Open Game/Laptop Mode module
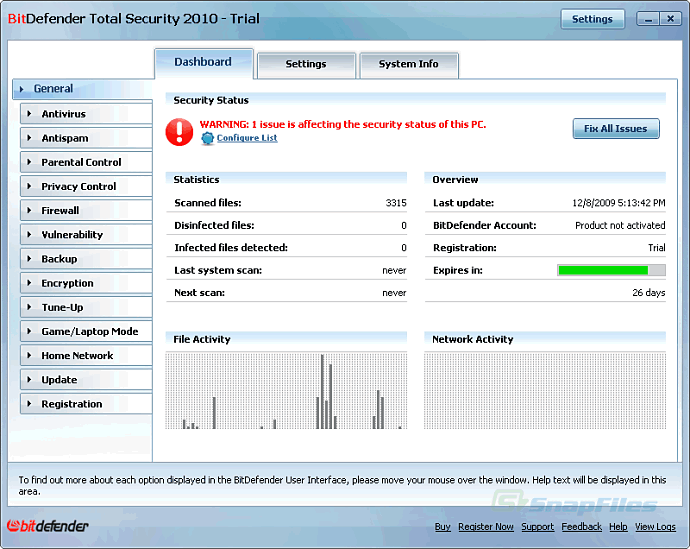Viewport: 690px width, 549px height. pos(86,331)
